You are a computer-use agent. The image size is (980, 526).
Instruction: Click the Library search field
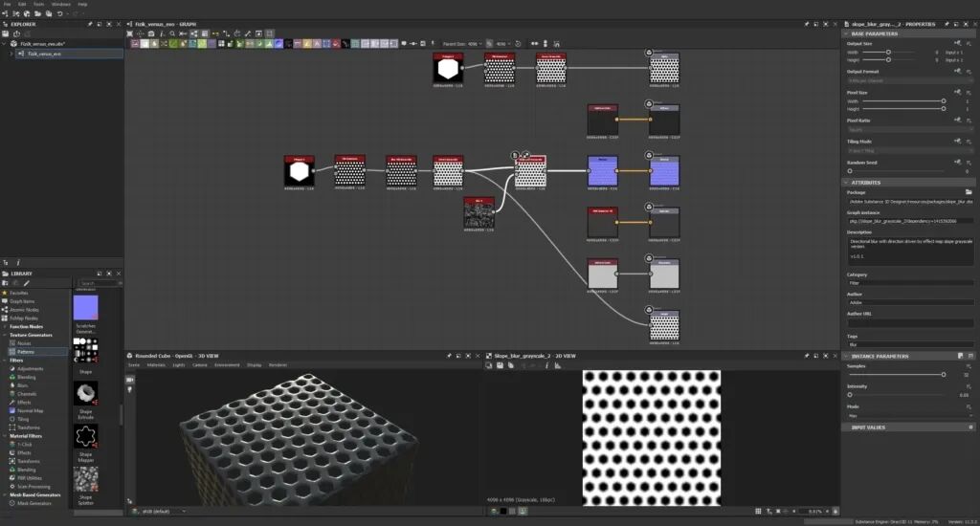pyautogui.click(x=99, y=283)
